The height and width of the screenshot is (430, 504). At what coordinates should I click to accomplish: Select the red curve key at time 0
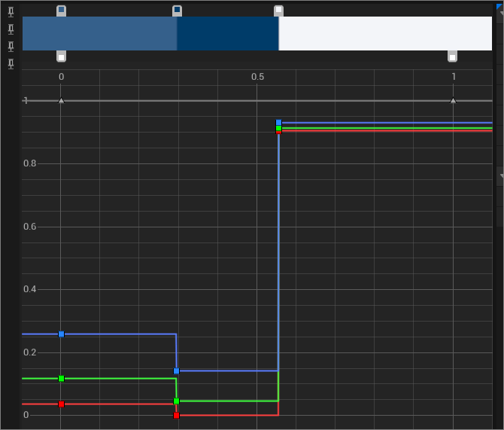[x=62, y=404]
